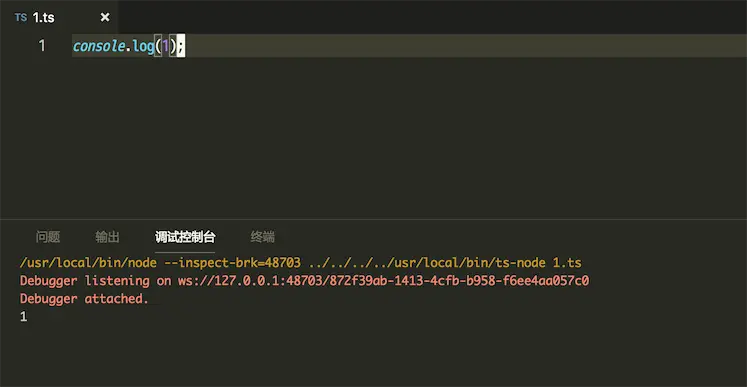Click the console keyword in the code
747x387 pixels.
click(x=99, y=46)
